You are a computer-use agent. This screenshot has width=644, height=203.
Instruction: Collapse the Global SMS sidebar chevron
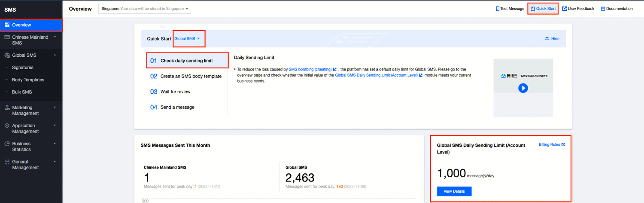tap(55, 55)
